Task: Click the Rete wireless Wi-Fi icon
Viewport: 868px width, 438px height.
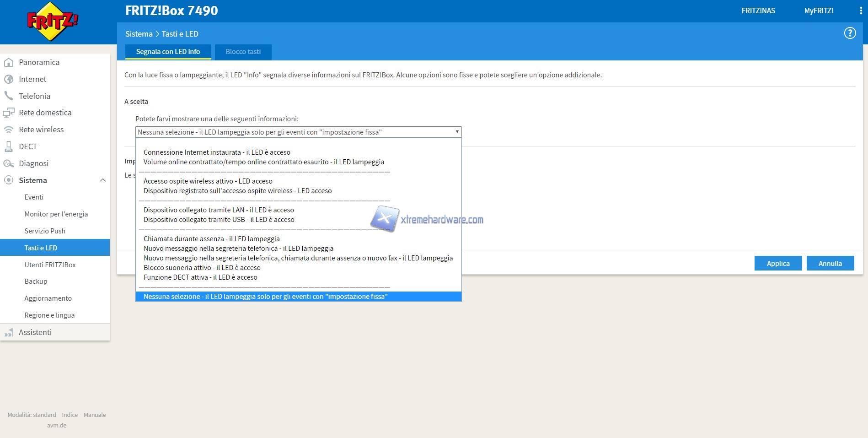Action: pos(9,130)
